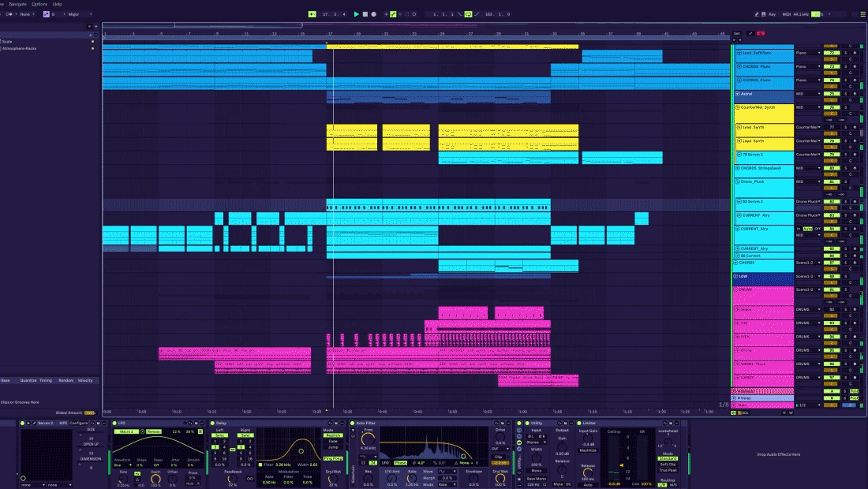This screenshot has width=868, height=489.
Task: Toggle the LFO device activator
Action: 114,424
